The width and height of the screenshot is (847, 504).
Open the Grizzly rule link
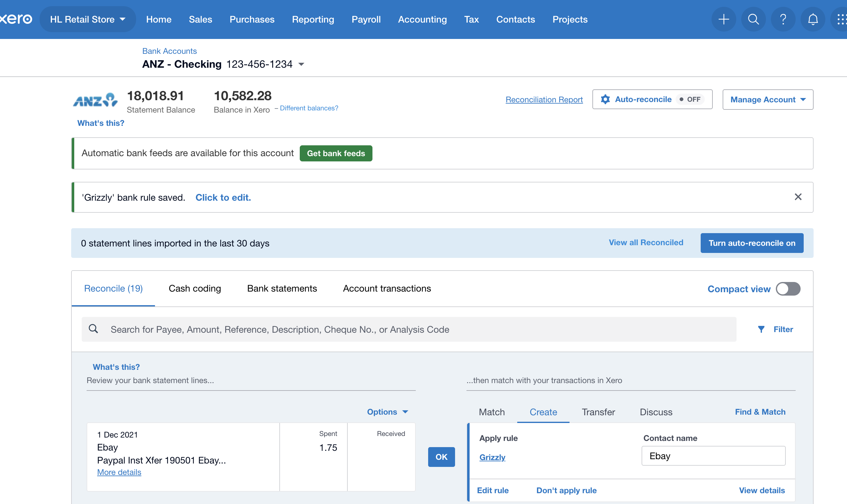tap(492, 457)
